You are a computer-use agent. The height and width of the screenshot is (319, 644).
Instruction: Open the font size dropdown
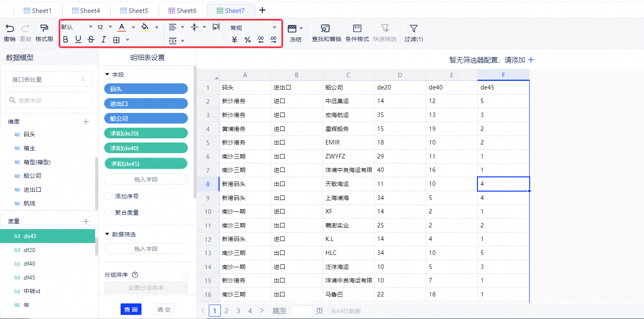pyautogui.click(x=110, y=27)
